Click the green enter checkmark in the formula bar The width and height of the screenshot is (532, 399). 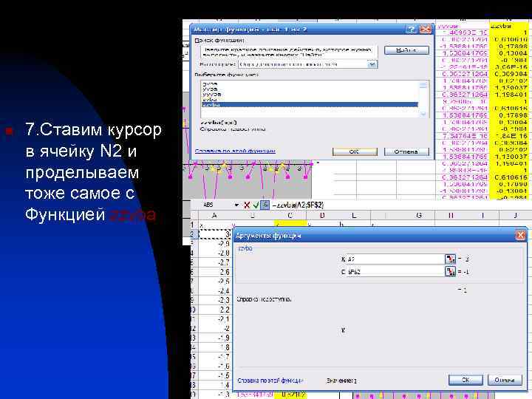pos(256,205)
